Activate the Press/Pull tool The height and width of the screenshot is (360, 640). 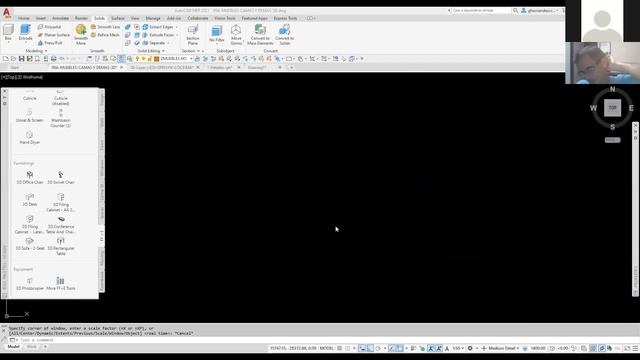(50, 43)
